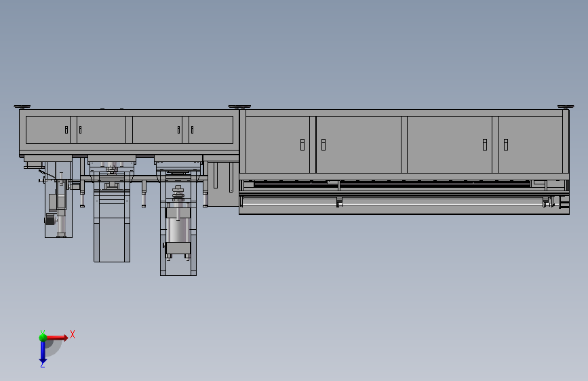Click the blue Z axis arrow on triad
Screen dimensions: 588x381
point(43,353)
